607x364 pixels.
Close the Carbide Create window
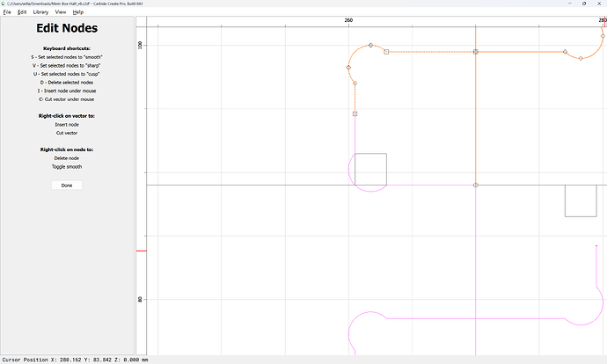(x=599, y=4)
